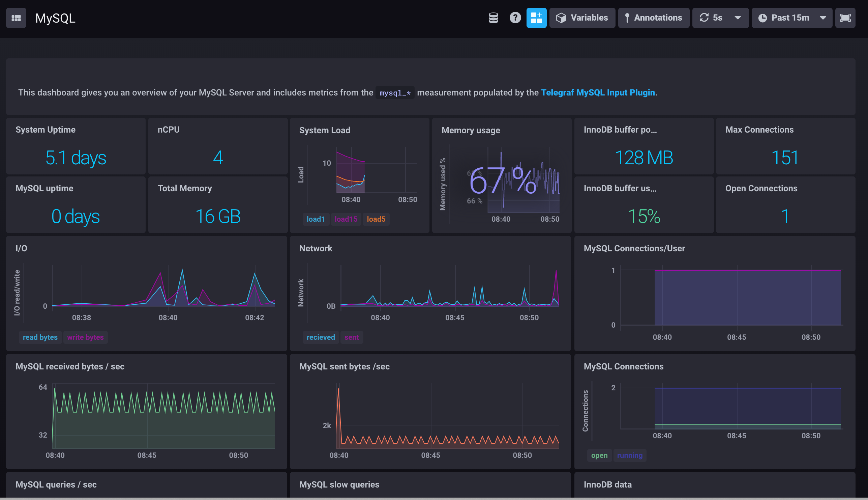Image resolution: width=868 pixels, height=500 pixels.
Task: Click the color swatch next to sent legend
Action: coord(352,337)
